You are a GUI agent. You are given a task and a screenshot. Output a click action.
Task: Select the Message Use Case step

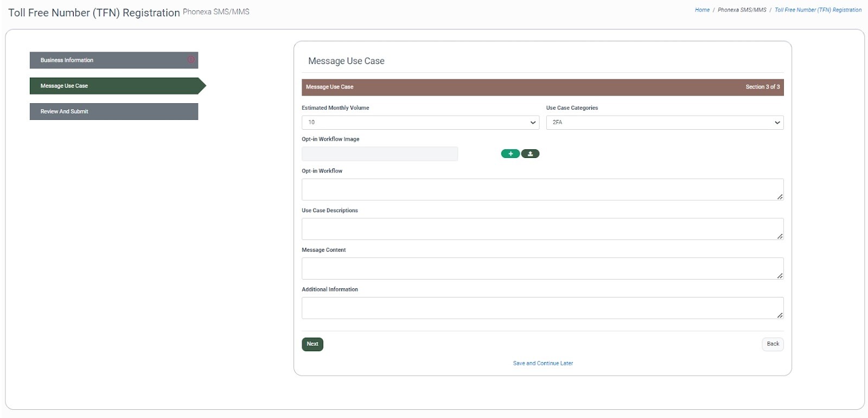pos(118,86)
